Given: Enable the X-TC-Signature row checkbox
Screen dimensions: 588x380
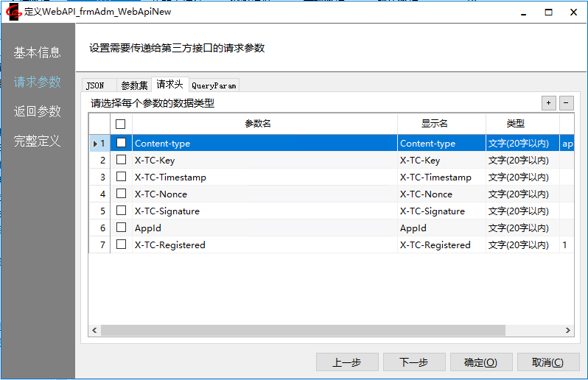Looking at the screenshot, I should pos(121,211).
